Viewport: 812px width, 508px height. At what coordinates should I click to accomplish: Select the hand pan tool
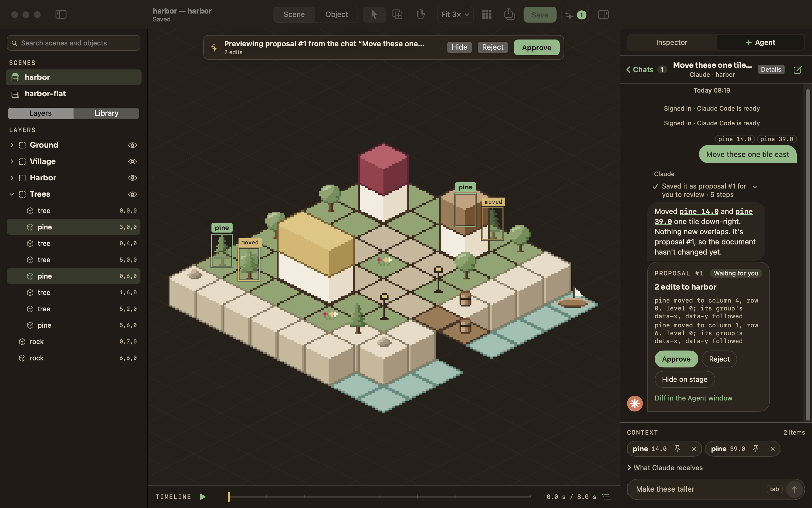click(x=421, y=14)
